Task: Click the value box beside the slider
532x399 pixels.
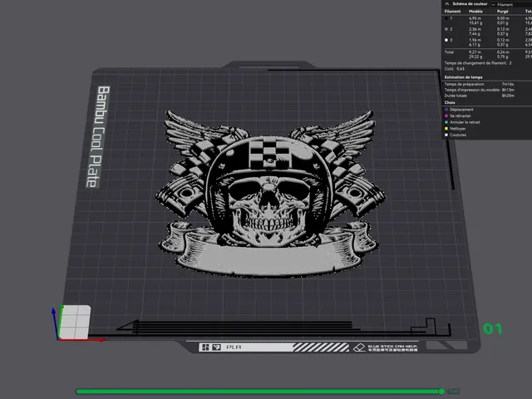Action: (453, 392)
